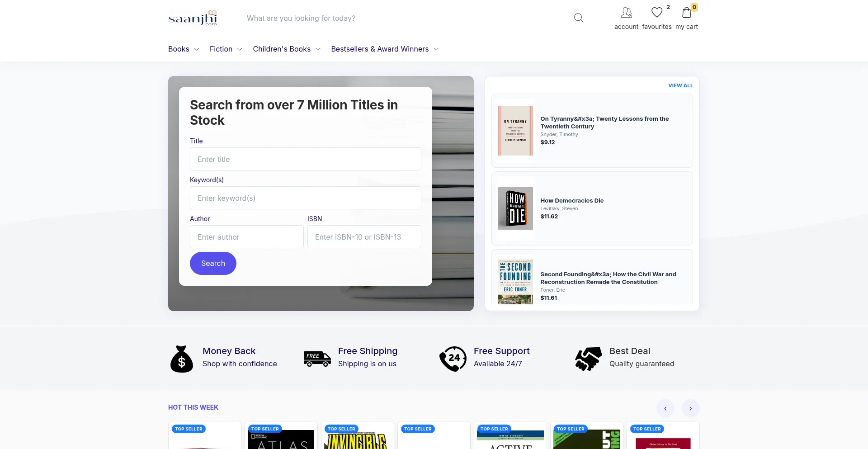Go to next Hot This Week items
868x449 pixels.
pos(691,408)
